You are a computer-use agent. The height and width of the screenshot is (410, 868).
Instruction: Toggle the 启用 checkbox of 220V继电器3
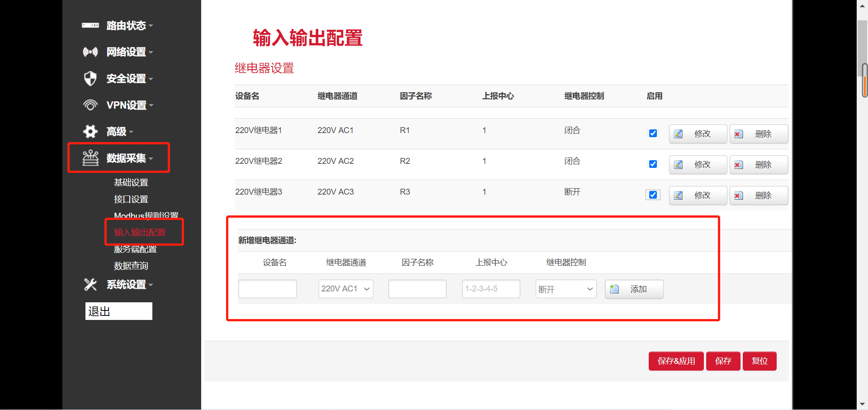653,195
